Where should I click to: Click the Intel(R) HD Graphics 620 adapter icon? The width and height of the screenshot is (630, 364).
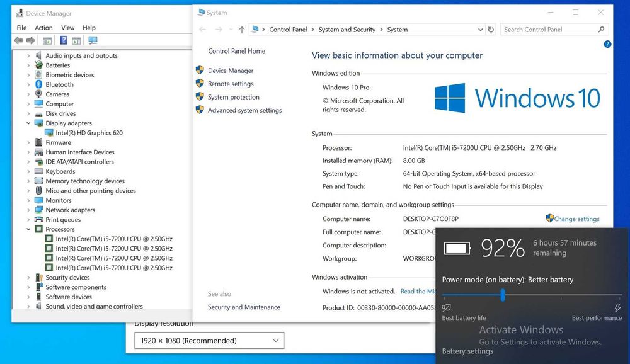(x=49, y=133)
